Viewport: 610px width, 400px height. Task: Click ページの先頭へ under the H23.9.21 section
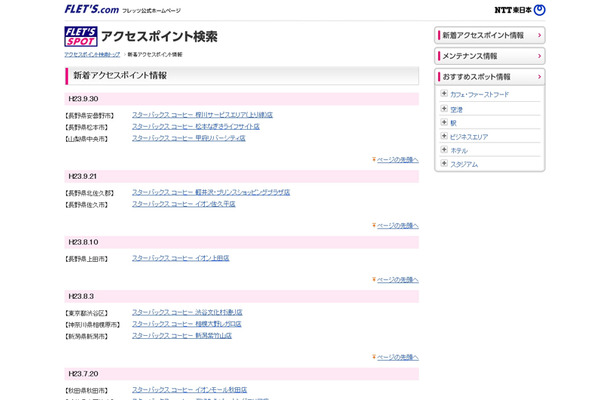[x=398, y=226]
